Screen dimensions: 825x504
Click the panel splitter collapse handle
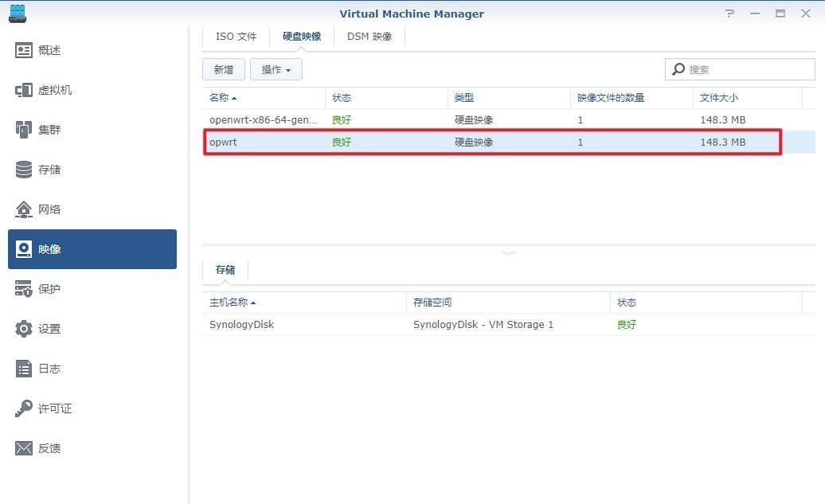click(x=509, y=252)
